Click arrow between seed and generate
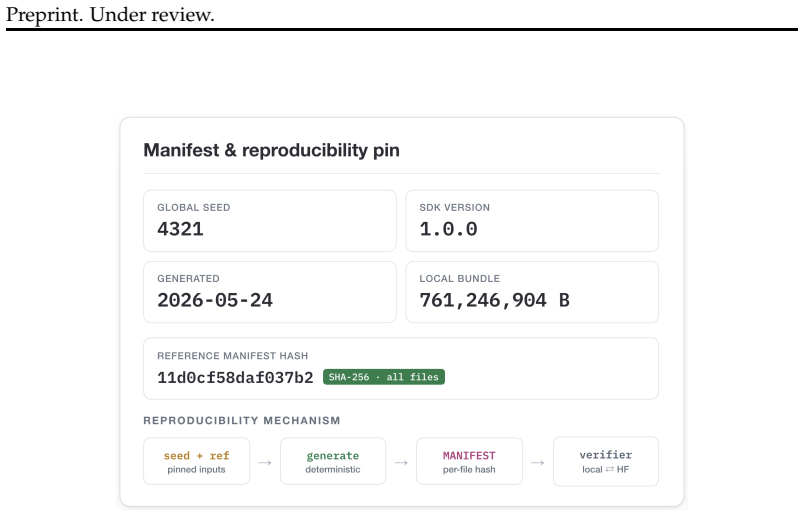Viewport: 804px width, 515px height. pyautogui.click(x=265, y=463)
